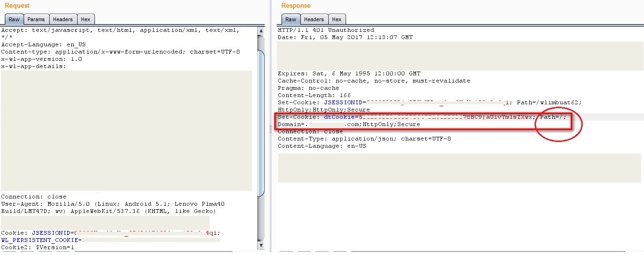Place cursor on x-wl-app-version header line
The height and width of the screenshot is (255, 644).
(41, 59)
